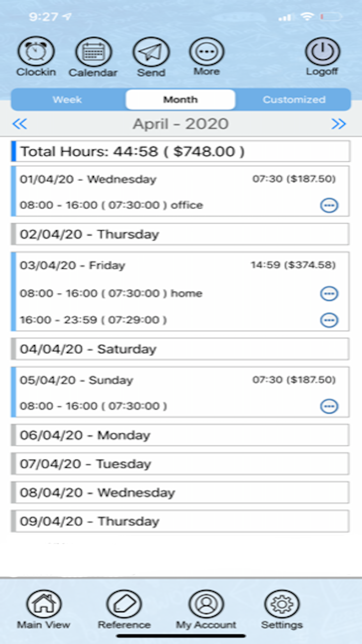The image size is (362, 644).
Task: Select the Clockin alarm clock icon
Action: click(x=36, y=51)
